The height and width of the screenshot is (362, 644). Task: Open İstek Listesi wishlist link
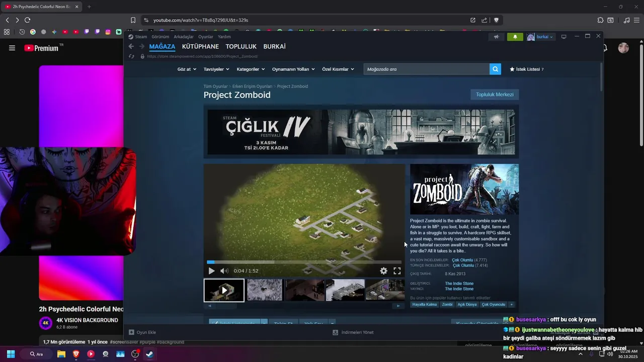tap(527, 69)
